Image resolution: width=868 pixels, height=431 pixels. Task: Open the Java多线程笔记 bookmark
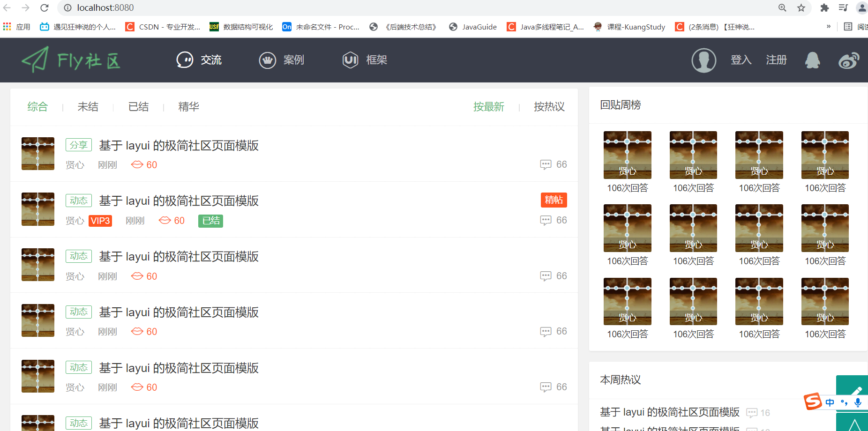546,27
